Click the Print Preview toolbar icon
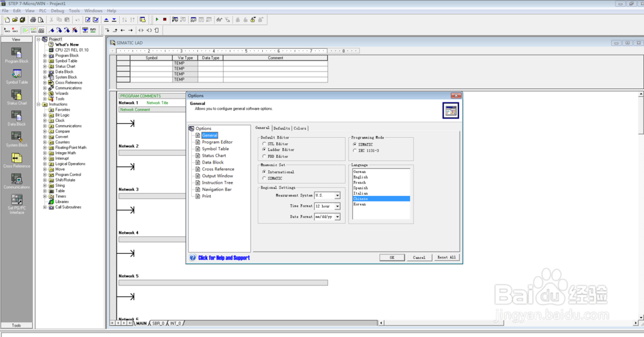Viewport: 644px width, 337px height. [41, 20]
